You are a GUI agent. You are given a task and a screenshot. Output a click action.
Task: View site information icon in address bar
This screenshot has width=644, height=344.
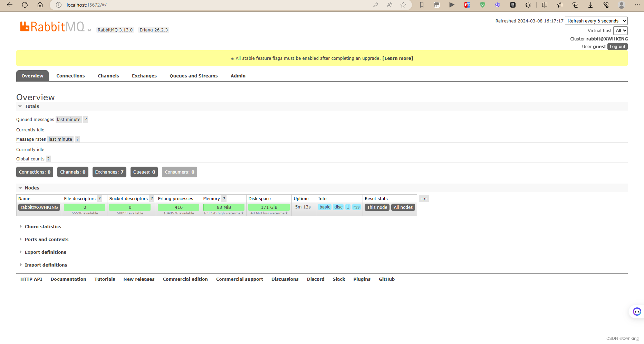click(59, 5)
